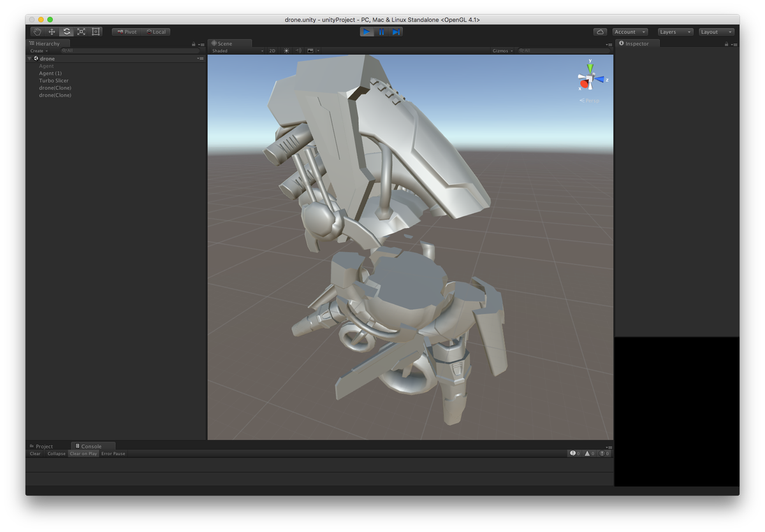765x532 pixels.
Task: Click the red X axis gizmo cone
Action: pos(583,83)
